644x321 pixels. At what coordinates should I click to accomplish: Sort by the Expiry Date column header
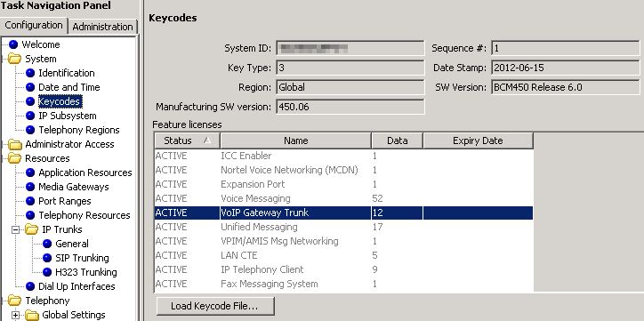point(478,140)
